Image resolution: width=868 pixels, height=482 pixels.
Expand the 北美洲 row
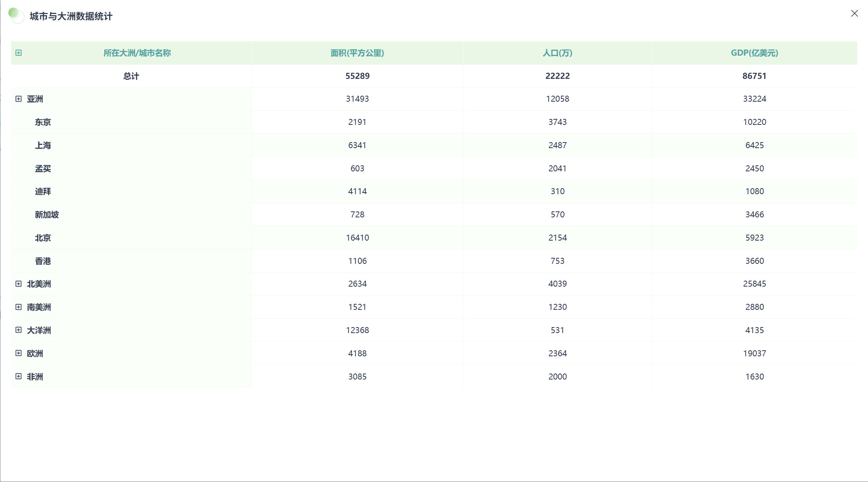pos(18,284)
